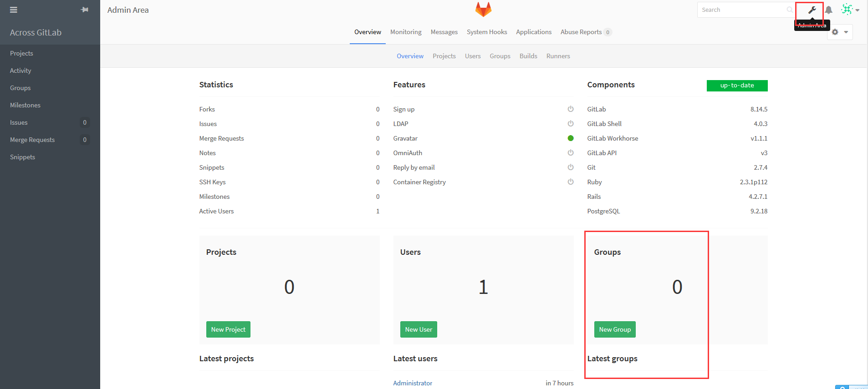Image resolution: width=868 pixels, height=389 pixels.
Task: Focus the Search input field
Action: tap(745, 10)
